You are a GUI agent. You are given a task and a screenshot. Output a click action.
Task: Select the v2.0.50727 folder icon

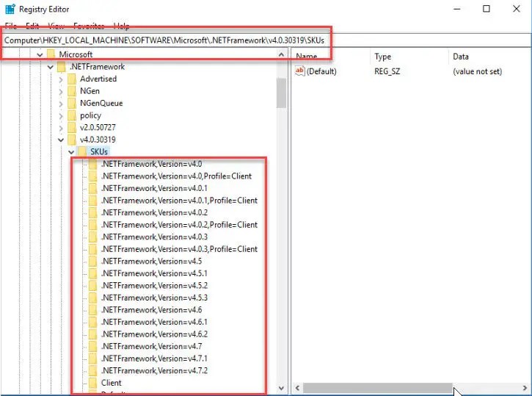72,127
